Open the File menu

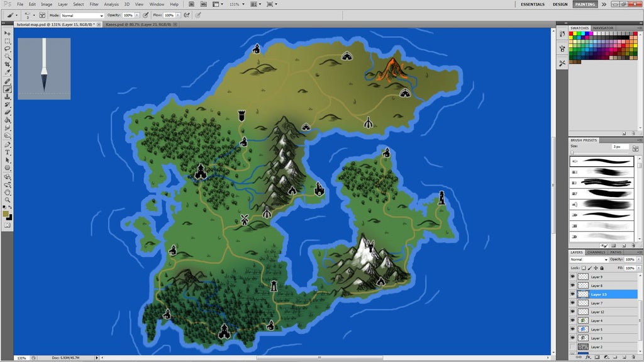20,4
